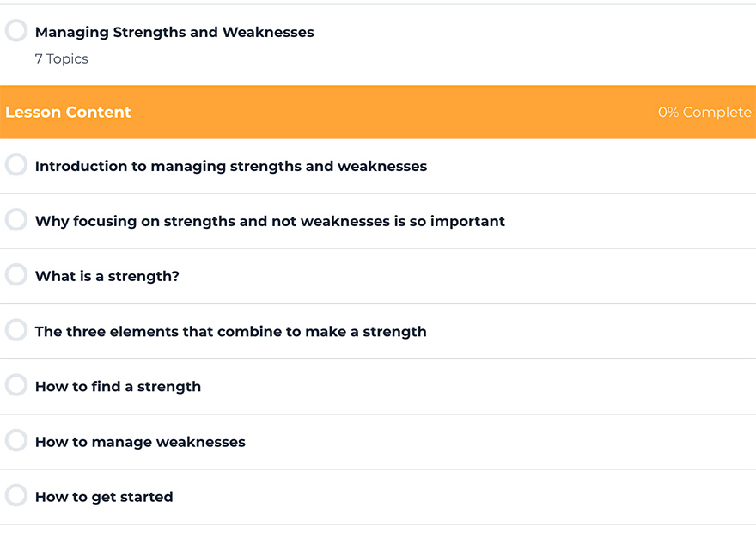Go to What is a strength? topic
Screen dimensions: 756x533
pyautogui.click(x=107, y=276)
